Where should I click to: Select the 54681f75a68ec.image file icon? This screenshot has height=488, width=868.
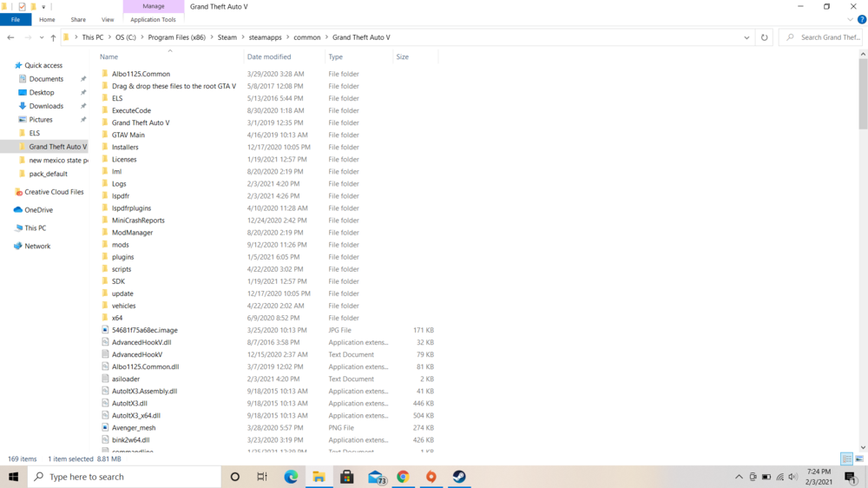tap(105, 330)
